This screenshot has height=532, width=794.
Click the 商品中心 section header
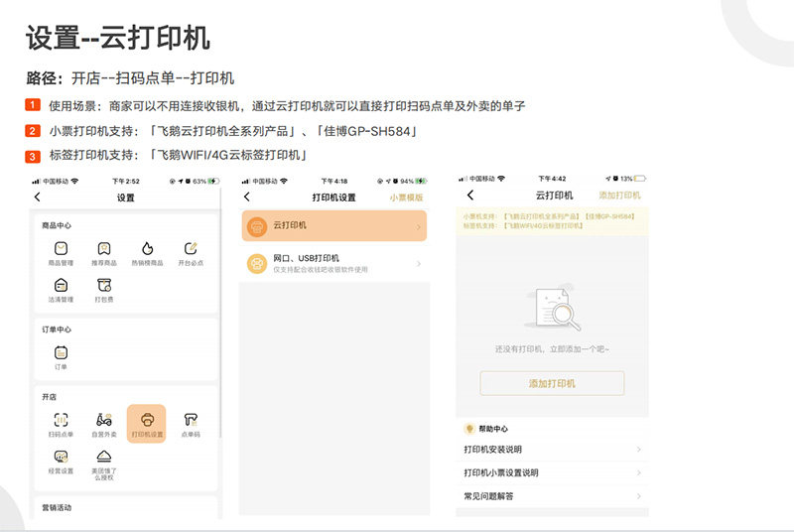point(57,225)
